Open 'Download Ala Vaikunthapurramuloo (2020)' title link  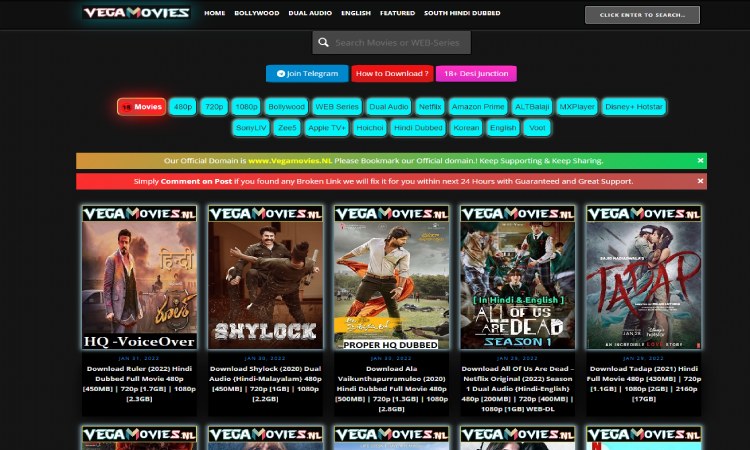[x=392, y=389]
